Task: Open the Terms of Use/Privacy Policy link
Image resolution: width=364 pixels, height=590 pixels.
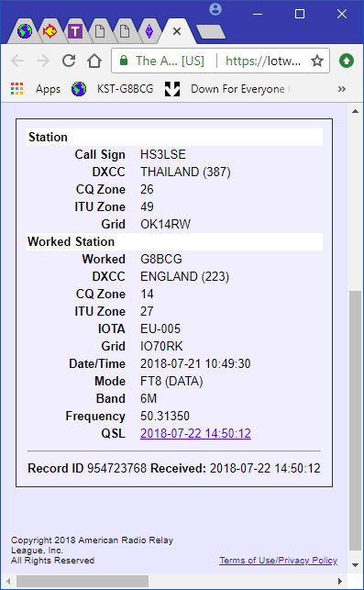Action: (278, 561)
